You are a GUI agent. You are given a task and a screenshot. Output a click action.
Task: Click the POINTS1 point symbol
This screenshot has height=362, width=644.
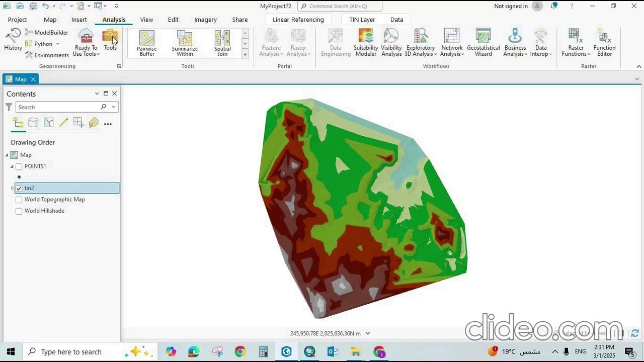(19, 177)
